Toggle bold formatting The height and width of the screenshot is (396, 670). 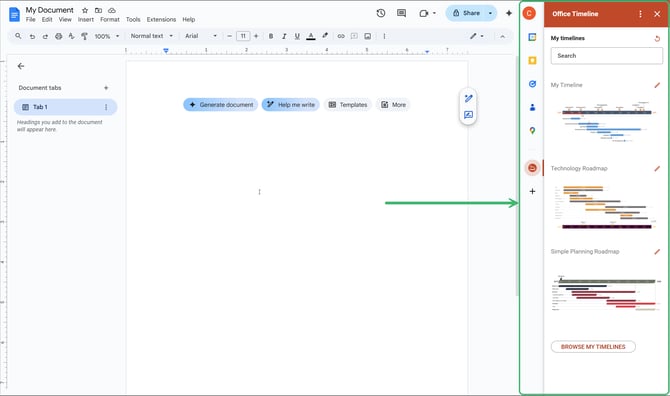pos(270,36)
